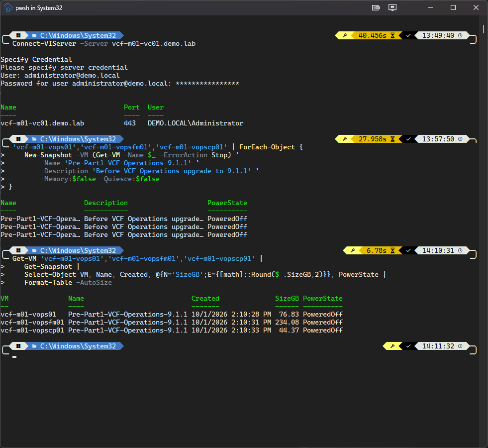Image resolution: width=488 pixels, height=448 pixels.
Task: Click folder icon in second prompt path
Action: point(34,139)
